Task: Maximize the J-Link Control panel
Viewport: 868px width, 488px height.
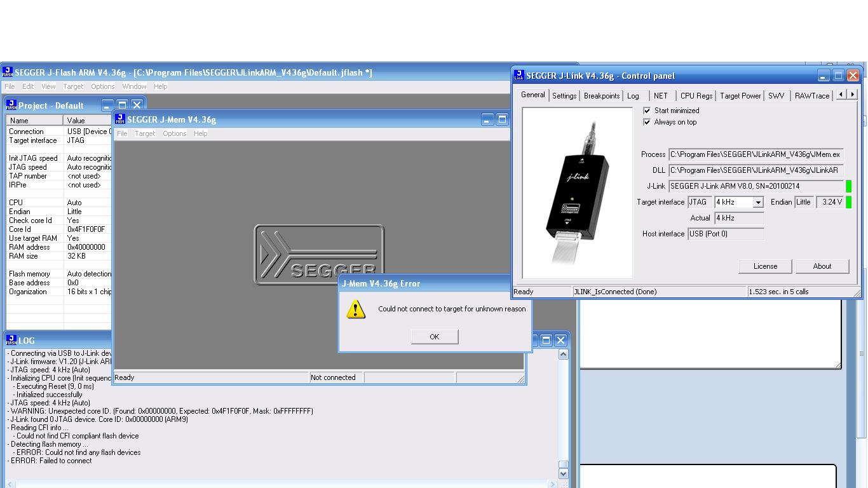Action: (838, 76)
